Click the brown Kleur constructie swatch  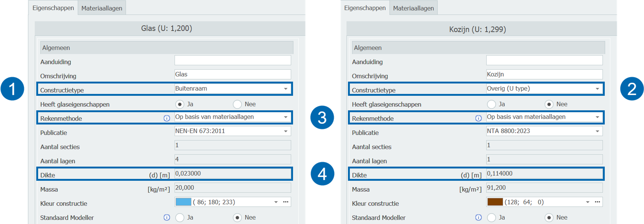click(x=495, y=202)
